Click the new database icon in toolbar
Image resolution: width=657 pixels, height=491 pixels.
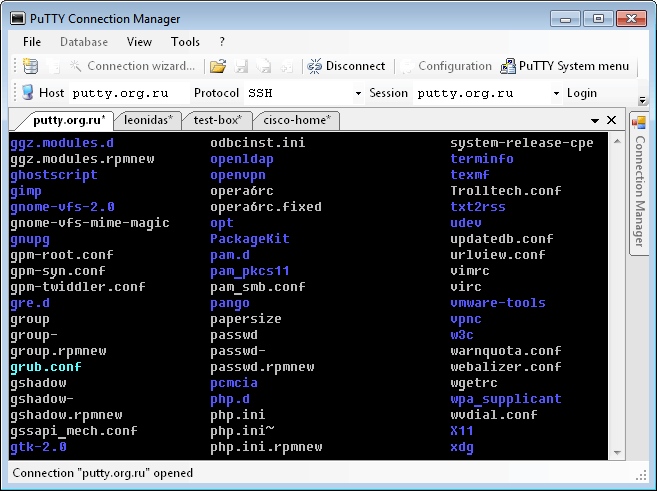[x=30, y=66]
